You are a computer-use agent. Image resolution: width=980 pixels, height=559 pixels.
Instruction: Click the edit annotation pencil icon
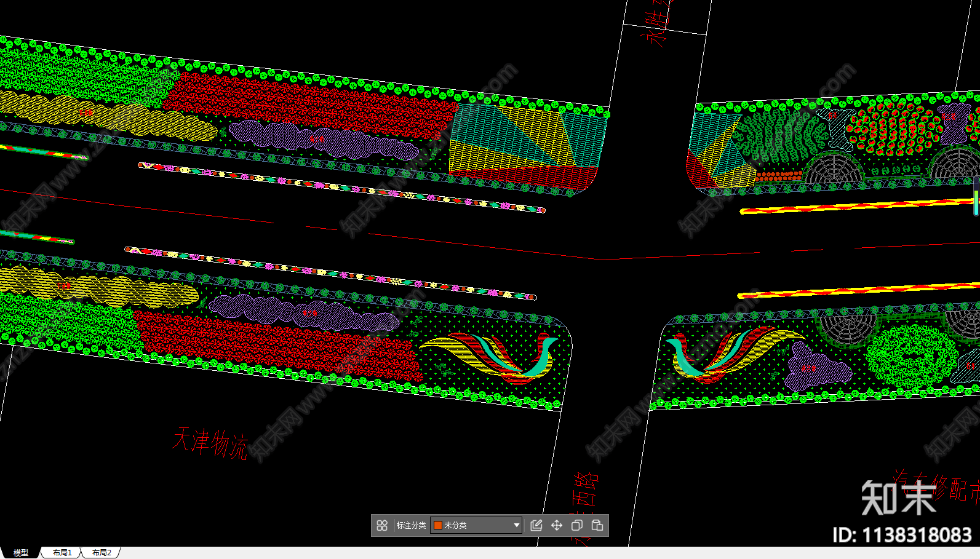tap(536, 525)
